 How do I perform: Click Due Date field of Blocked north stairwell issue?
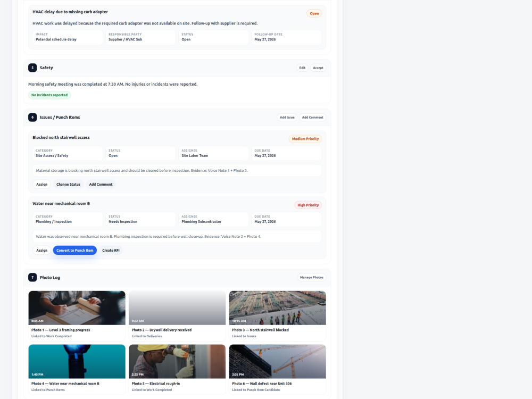coord(286,153)
